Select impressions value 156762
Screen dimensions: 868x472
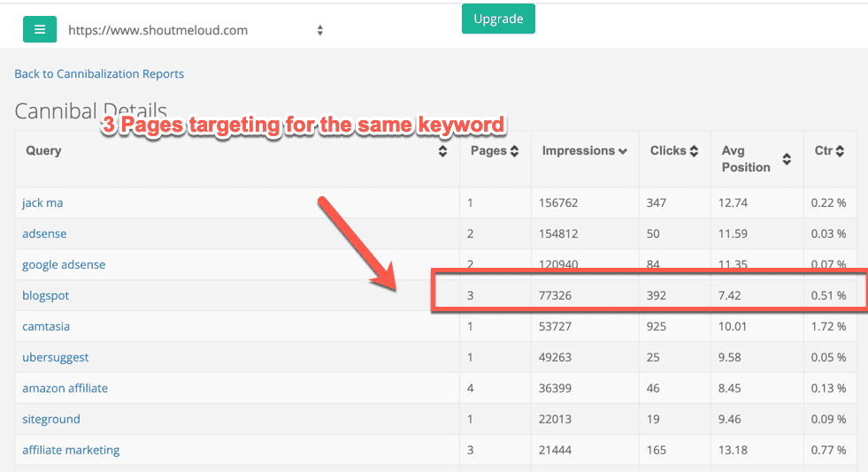pyautogui.click(x=558, y=202)
